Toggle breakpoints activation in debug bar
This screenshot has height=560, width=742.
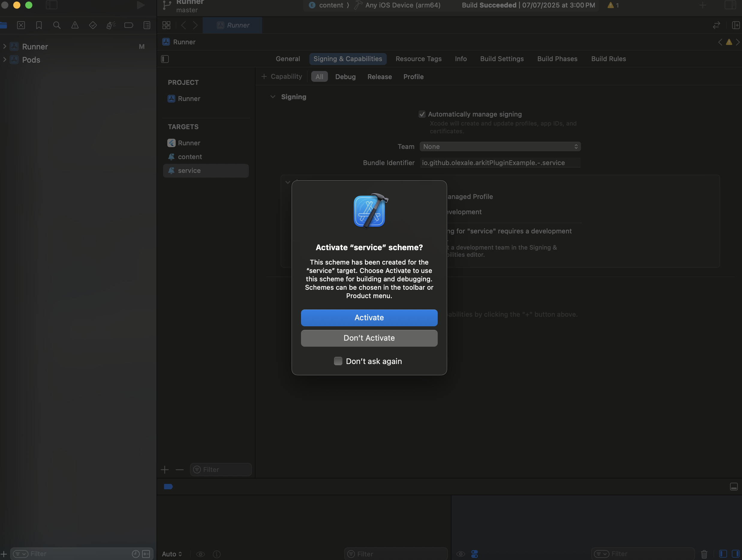coord(168,487)
